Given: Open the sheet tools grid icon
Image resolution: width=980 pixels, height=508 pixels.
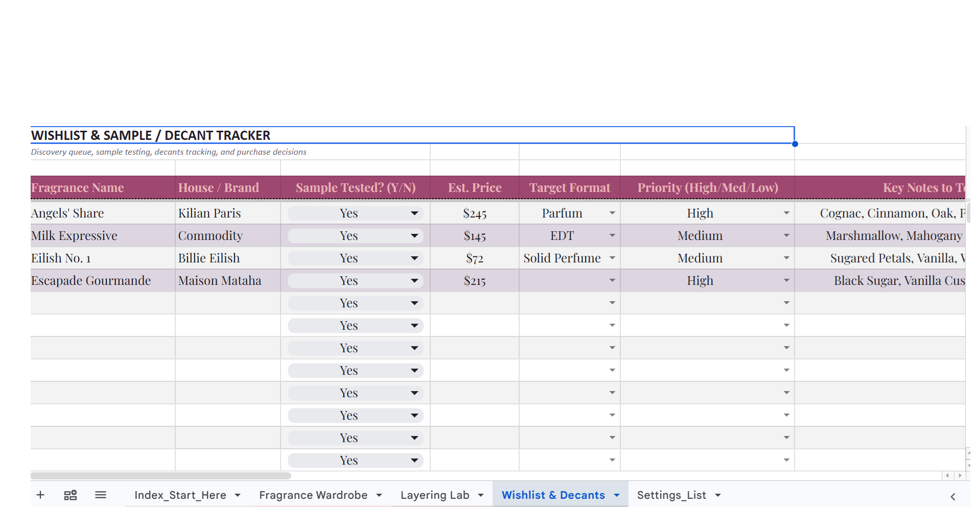Looking at the screenshot, I should coord(71,495).
